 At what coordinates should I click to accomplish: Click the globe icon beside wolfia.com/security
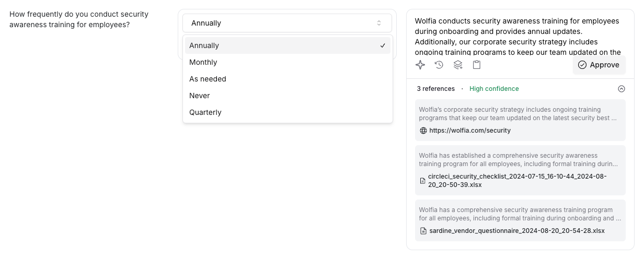coord(423,131)
